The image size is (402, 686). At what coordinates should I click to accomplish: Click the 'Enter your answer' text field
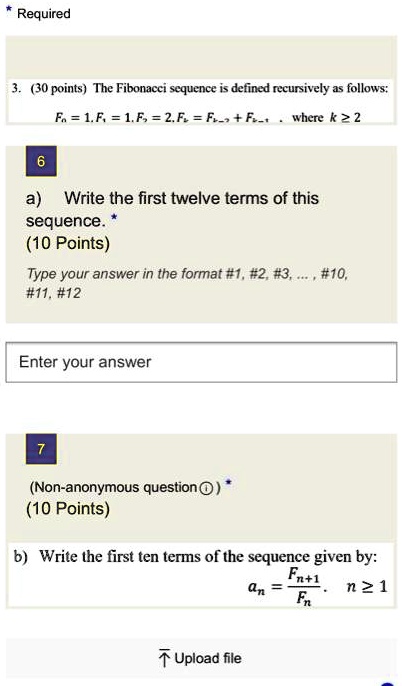point(201,362)
